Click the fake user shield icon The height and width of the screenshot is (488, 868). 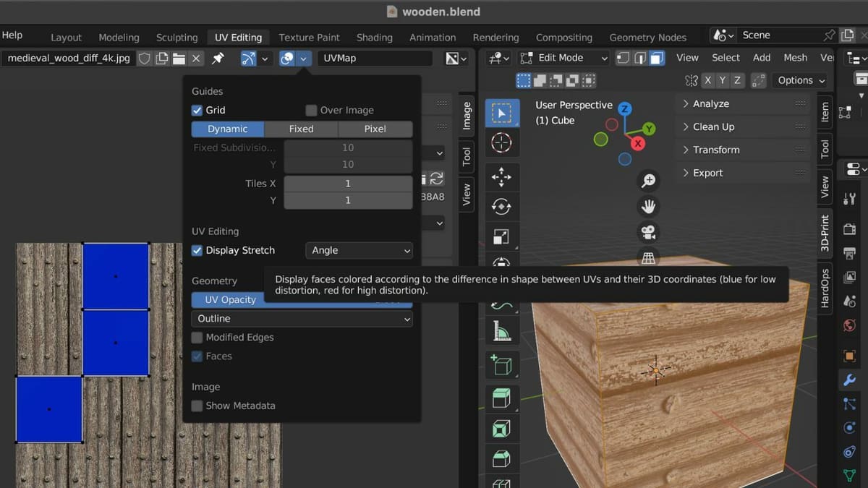coord(145,59)
